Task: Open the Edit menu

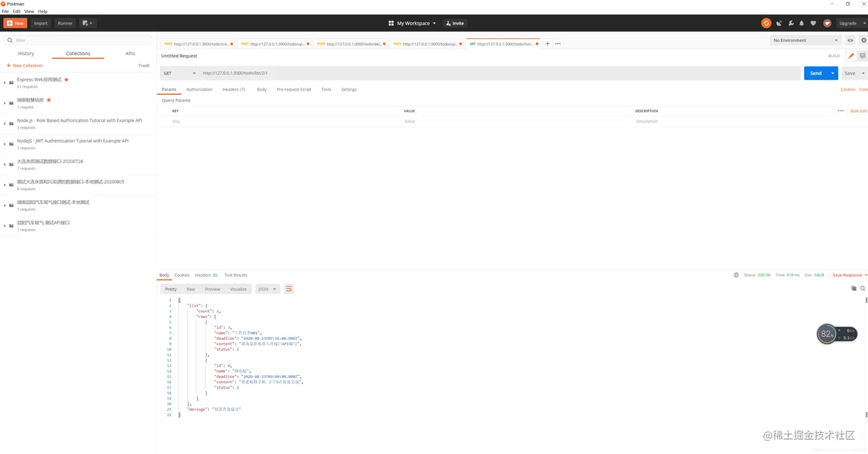Action: pyautogui.click(x=17, y=11)
